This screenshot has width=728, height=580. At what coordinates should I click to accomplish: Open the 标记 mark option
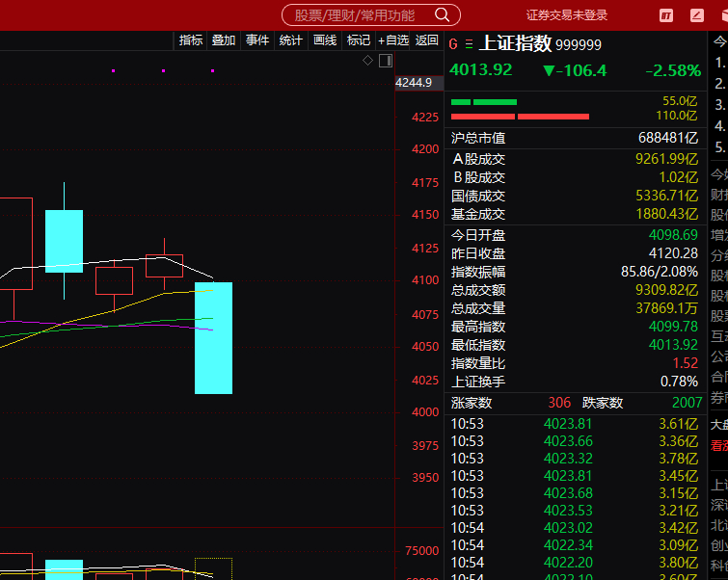coord(359,40)
